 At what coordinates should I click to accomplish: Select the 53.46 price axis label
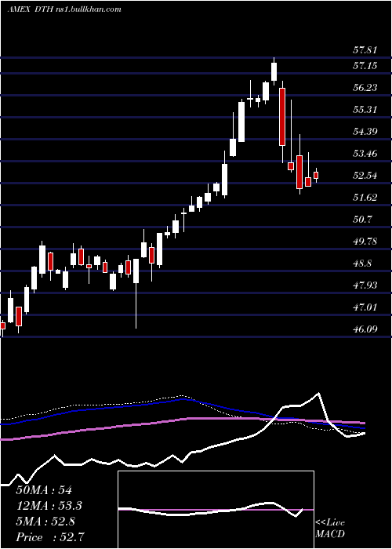point(365,154)
